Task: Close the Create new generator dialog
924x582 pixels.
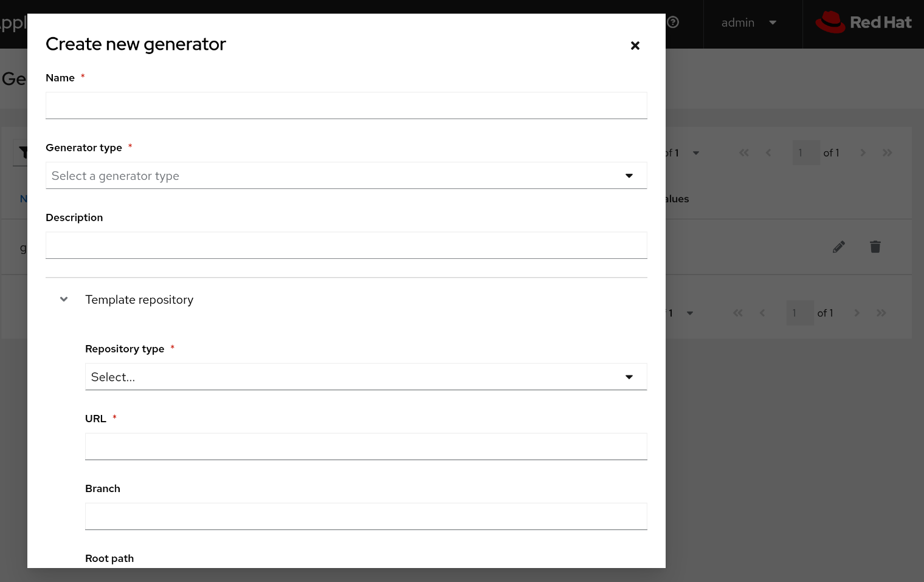Action: pyautogui.click(x=635, y=46)
